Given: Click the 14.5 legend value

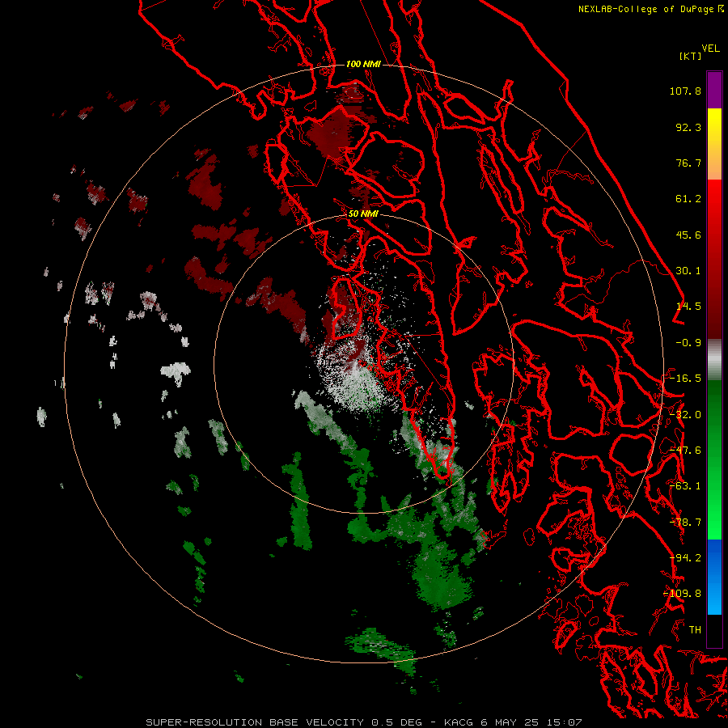Looking at the screenshot, I should click(688, 307).
